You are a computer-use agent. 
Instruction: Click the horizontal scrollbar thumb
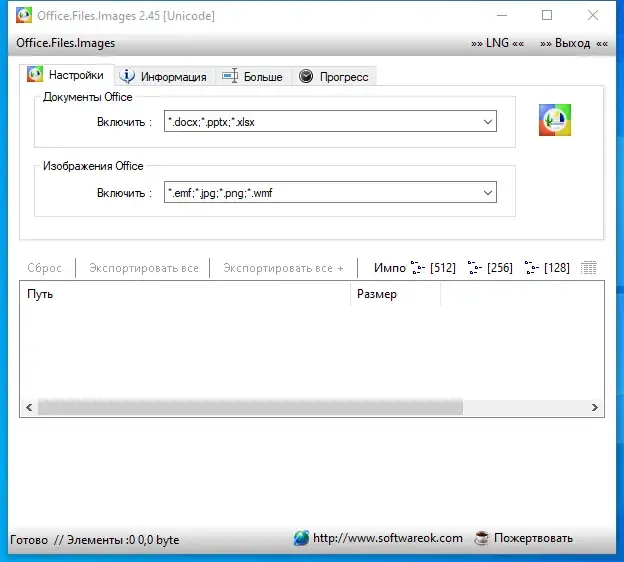tap(250, 408)
